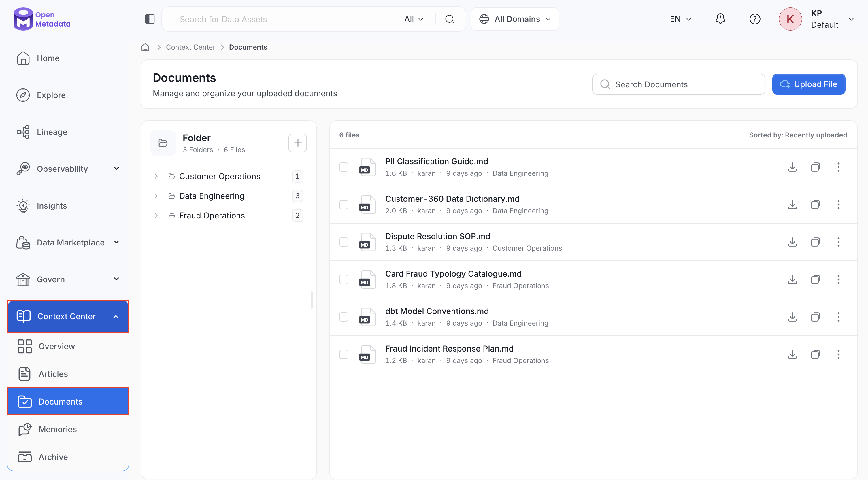The width and height of the screenshot is (868, 480).
Task: Open the All Domains dropdown
Action: (x=515, y=19)
